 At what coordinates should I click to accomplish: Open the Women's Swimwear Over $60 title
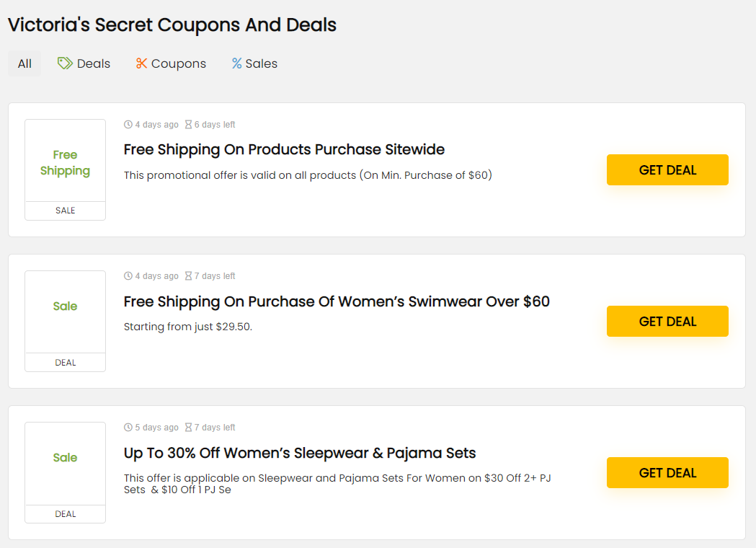(337, 301)
